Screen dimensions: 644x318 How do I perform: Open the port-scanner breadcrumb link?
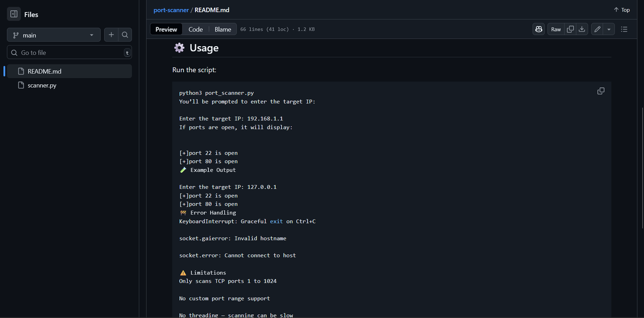171,10
